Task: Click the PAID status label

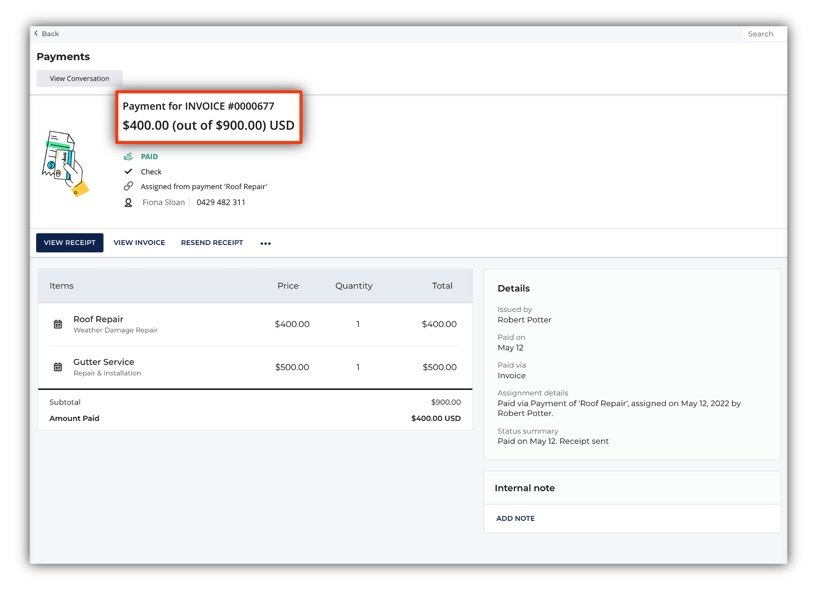Action: coord(150,156)
